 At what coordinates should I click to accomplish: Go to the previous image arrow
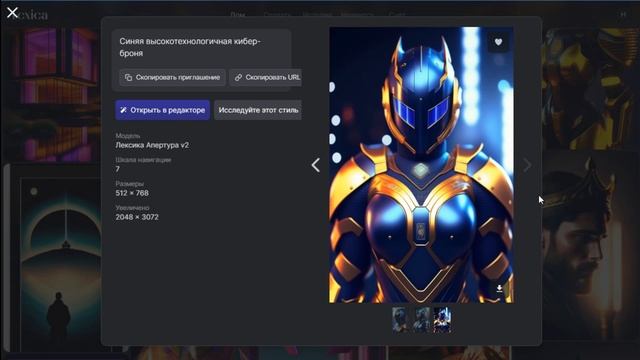click(x=316, y=165)
